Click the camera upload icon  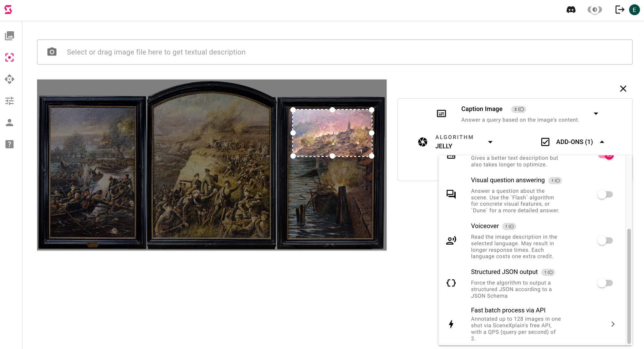pyautogui.click(x=52, y=52)
